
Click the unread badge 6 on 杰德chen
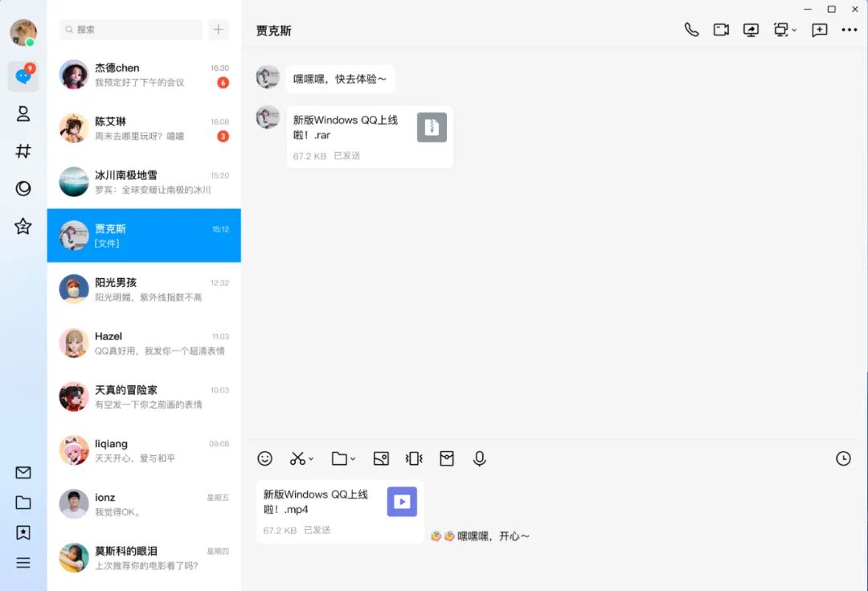[223, 83]
